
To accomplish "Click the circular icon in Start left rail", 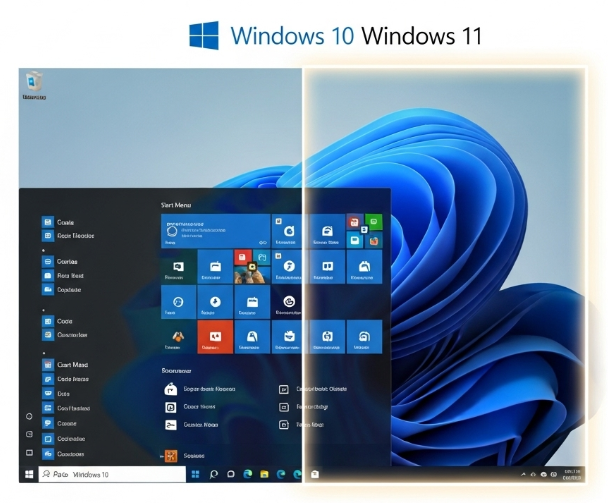I will 29,416.
